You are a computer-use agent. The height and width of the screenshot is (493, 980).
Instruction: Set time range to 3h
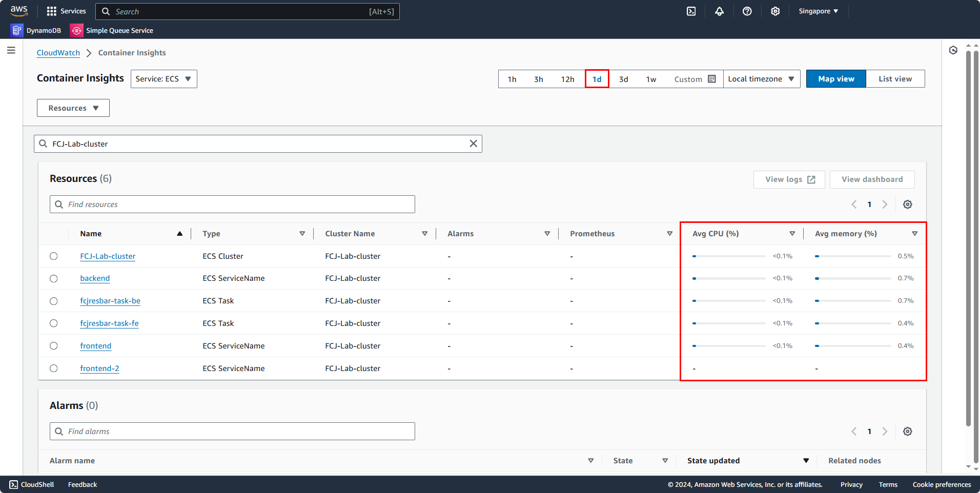[x=539, y=79]
